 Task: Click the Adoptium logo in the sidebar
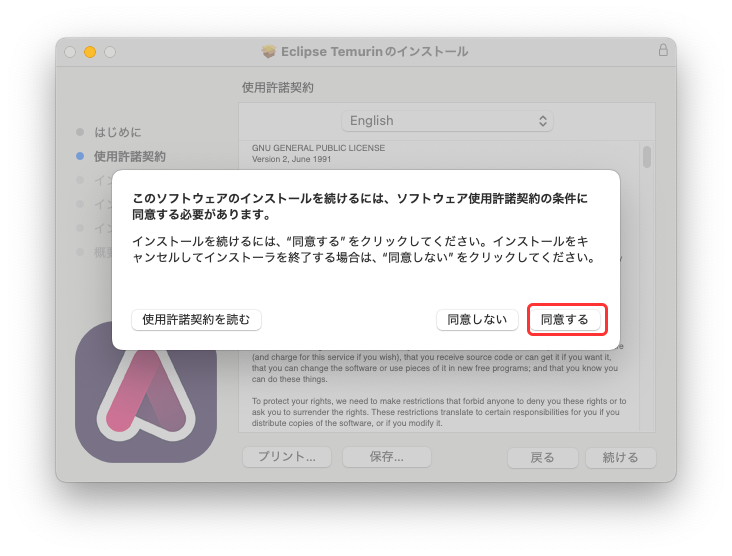146,392
